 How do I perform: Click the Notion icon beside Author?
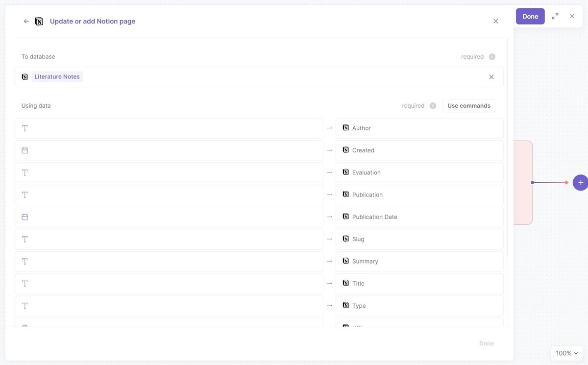[x=346, y=128]
